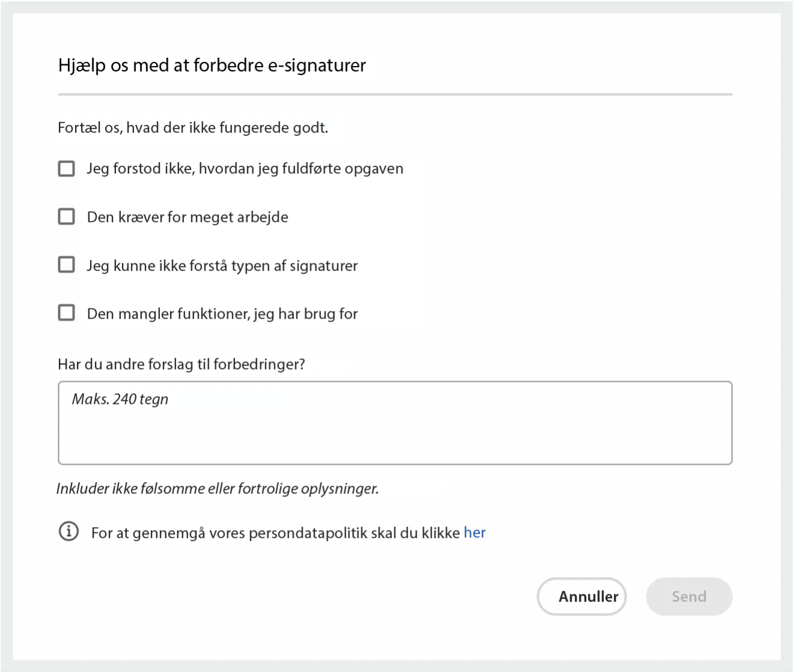Check 'Jeg forstod ikke, hvordan jeg fuldførte opgaven' box
Image resolution: width=793 pixels, height=672 pixels.
[67, 168]
